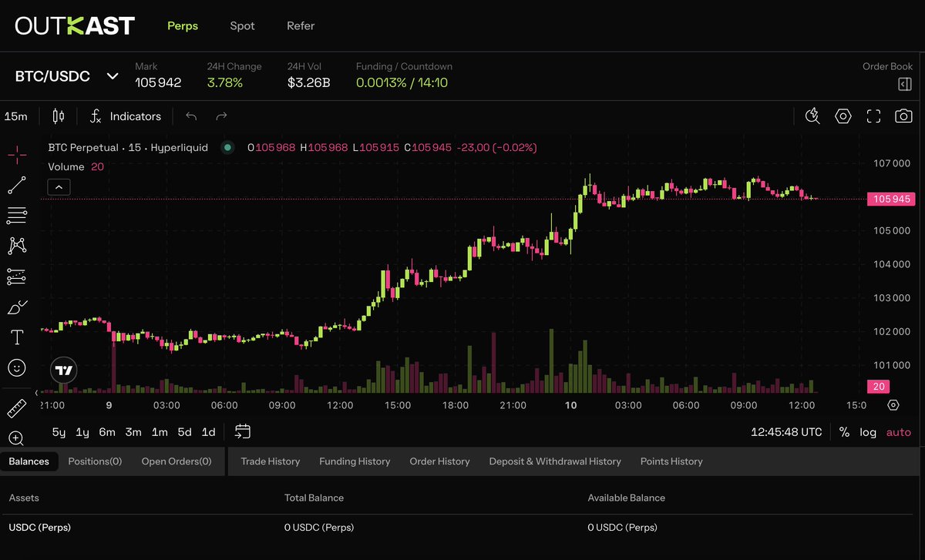Select the crosshair cursor tool
Screen dimensions: 925x560
[17, 154]
